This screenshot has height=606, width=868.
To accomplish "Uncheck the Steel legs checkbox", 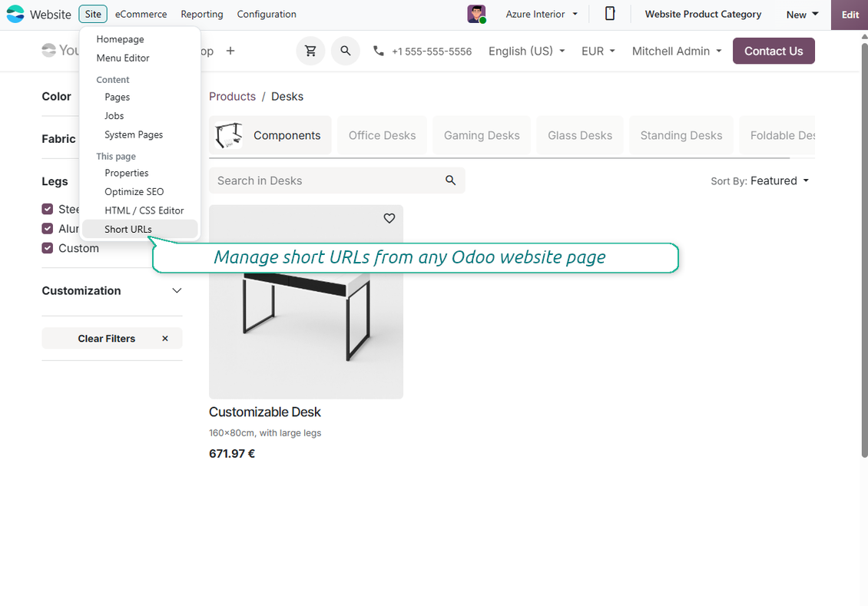I will pyautogui.click(x=48, y=209).
